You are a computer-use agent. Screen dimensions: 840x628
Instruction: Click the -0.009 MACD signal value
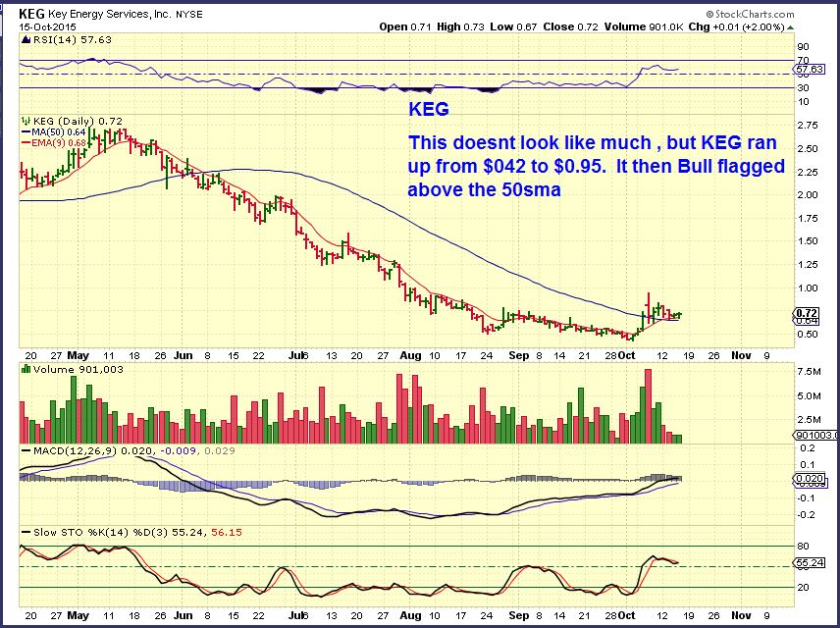click(177, 450)
